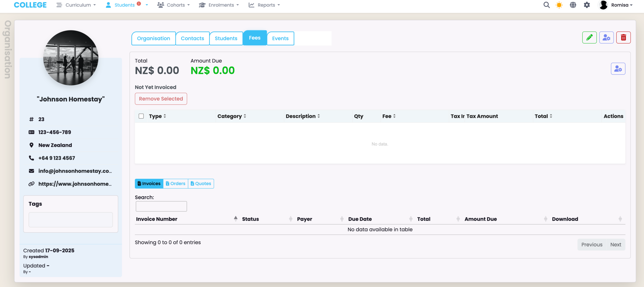644x287 pixels.
Task: Switch to the Orders tab
Action: [176, 184]
